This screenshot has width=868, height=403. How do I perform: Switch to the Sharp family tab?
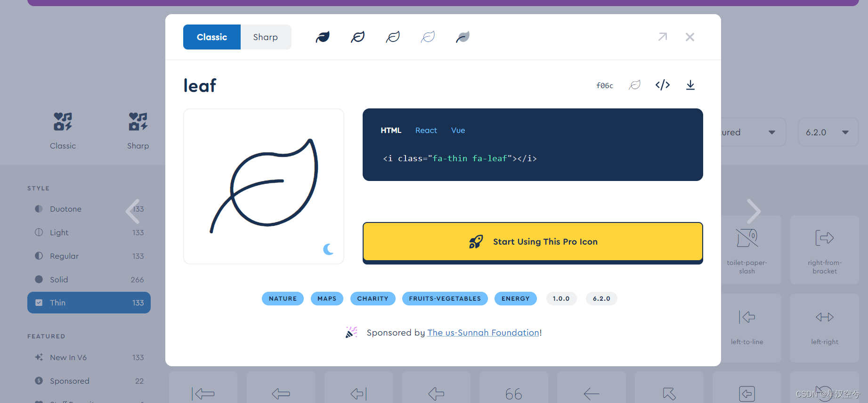pyautogui.click(x=266, y=37)
